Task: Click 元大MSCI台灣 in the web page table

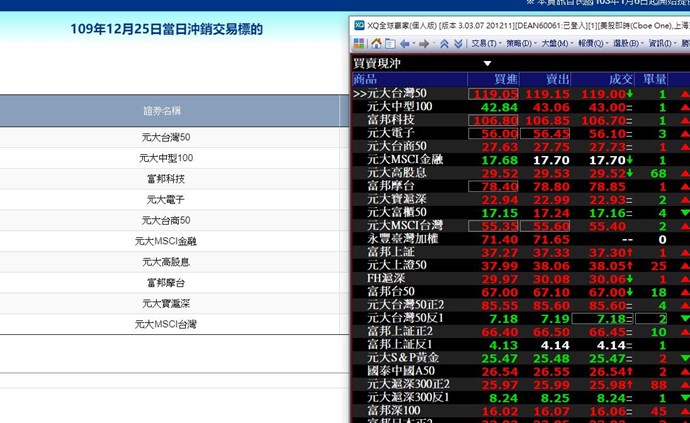Action: pos(166,324)
